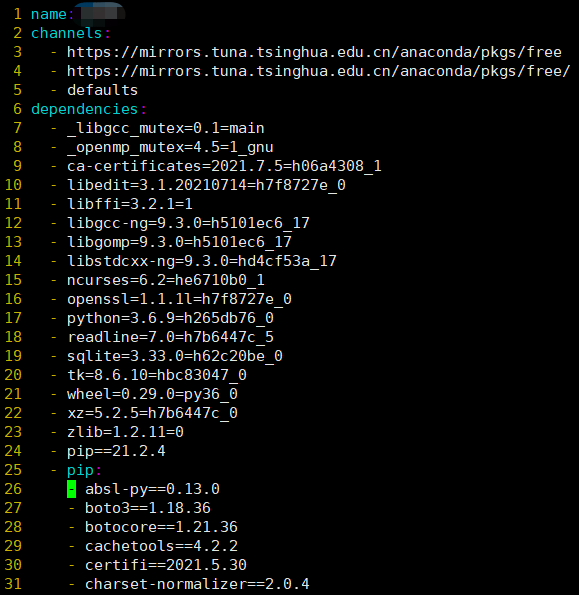Click the openssl=1.1.1l entry
The width and height of the screenshot is (579, 595).
click(179, 299)
